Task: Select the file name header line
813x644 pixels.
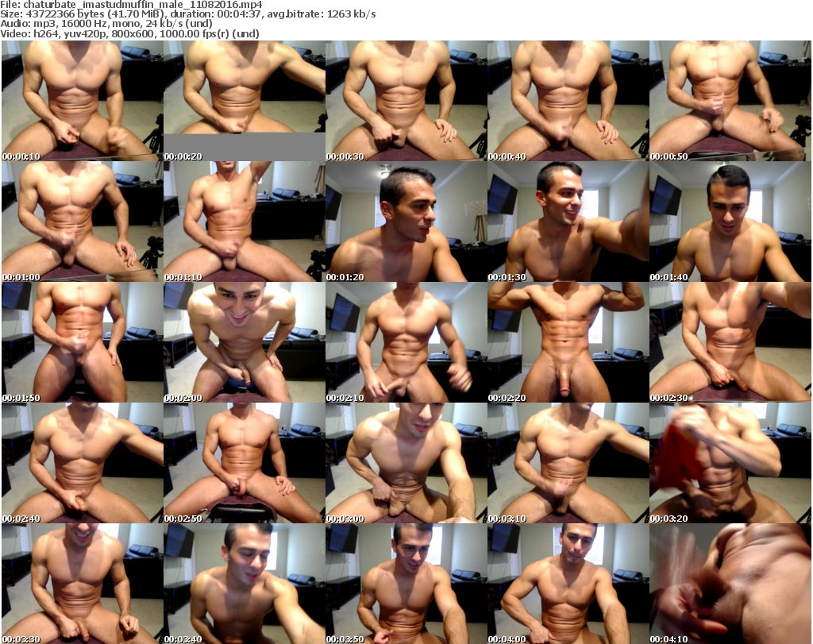Action: (131, 5)
